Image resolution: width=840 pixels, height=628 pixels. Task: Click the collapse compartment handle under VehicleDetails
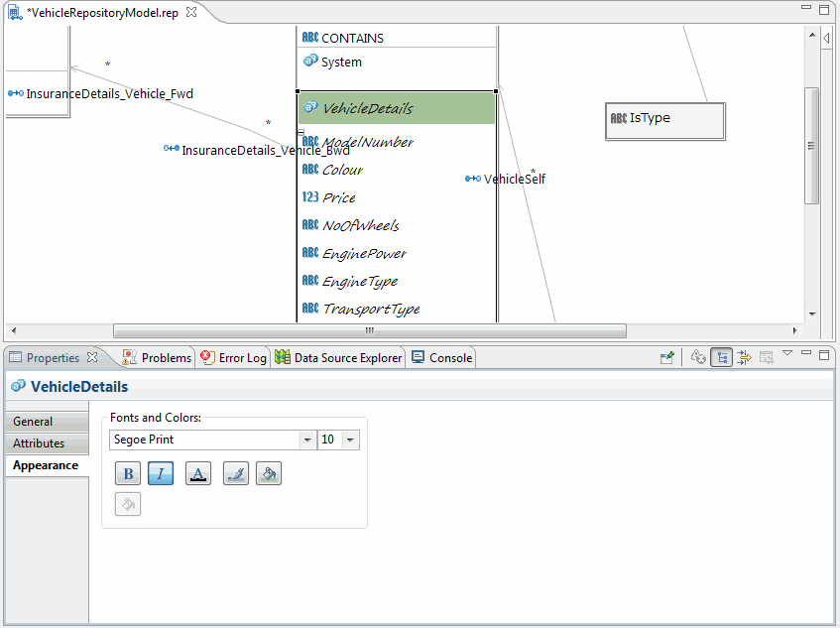pos(301,132)
